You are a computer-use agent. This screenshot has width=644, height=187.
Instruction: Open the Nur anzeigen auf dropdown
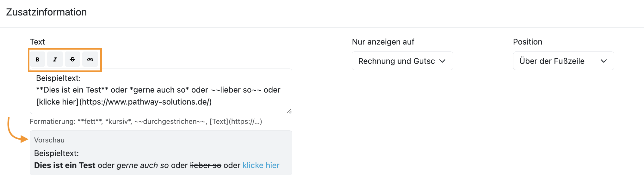[x=402, y=61]
